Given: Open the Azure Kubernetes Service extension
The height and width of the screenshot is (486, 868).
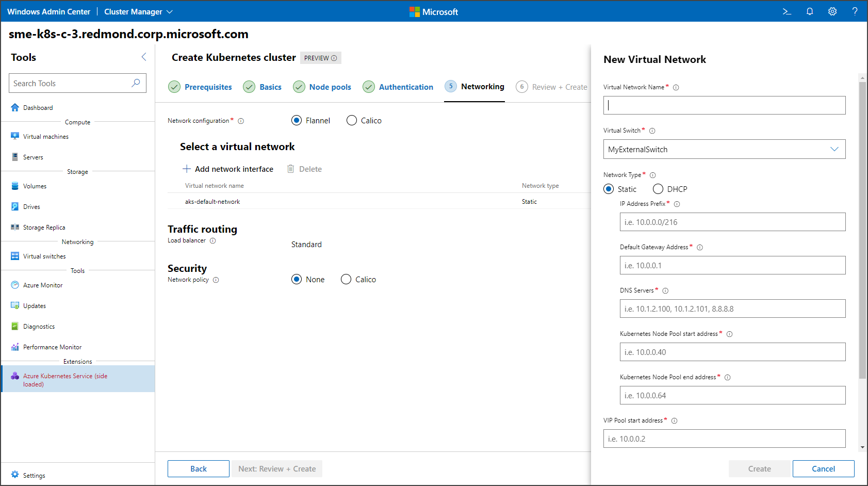Looking at the screenshot, I should click(x=64, y=378).
